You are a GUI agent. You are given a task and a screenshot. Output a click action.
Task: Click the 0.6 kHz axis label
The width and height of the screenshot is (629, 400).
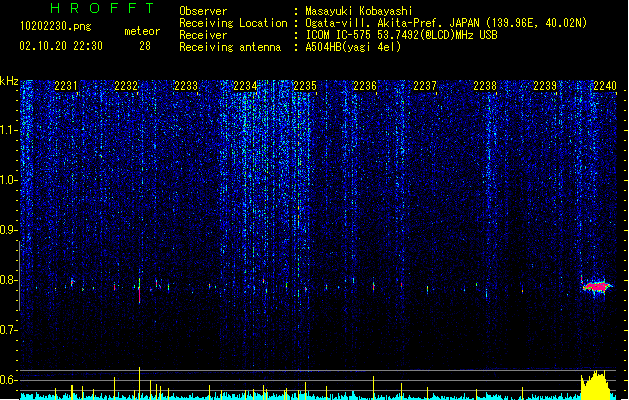click(x=8, y=380)
